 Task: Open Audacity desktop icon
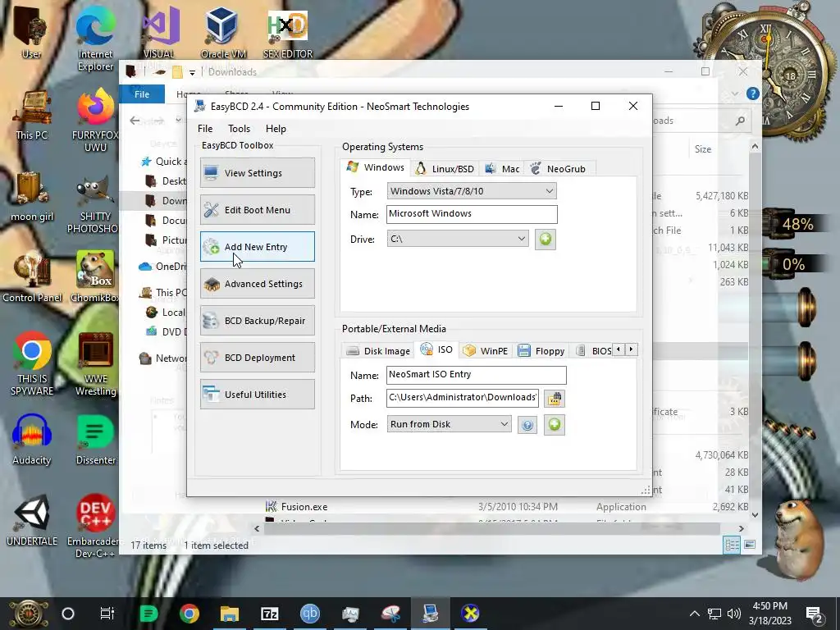pyautogui.click(x=32, y=440)
